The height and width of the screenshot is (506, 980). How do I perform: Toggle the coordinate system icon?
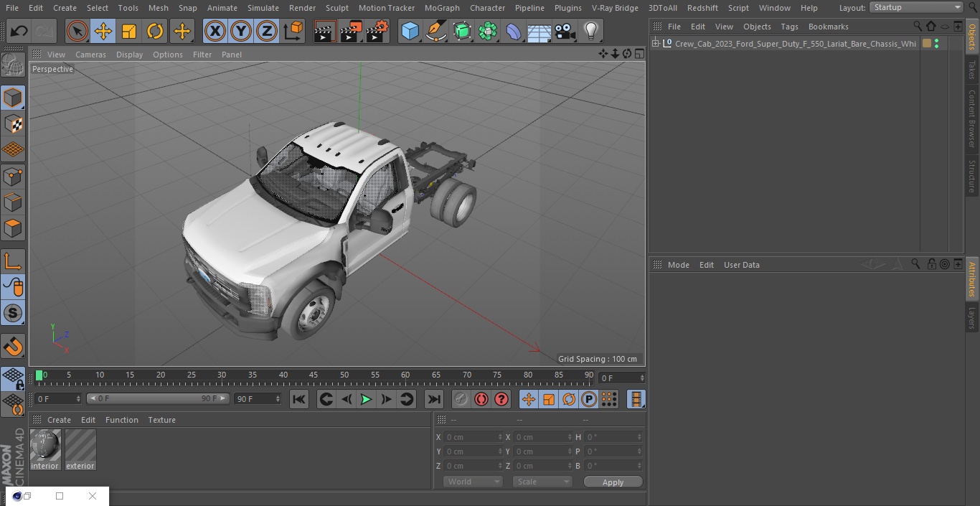pyautogui.click(x=293, y=31)
